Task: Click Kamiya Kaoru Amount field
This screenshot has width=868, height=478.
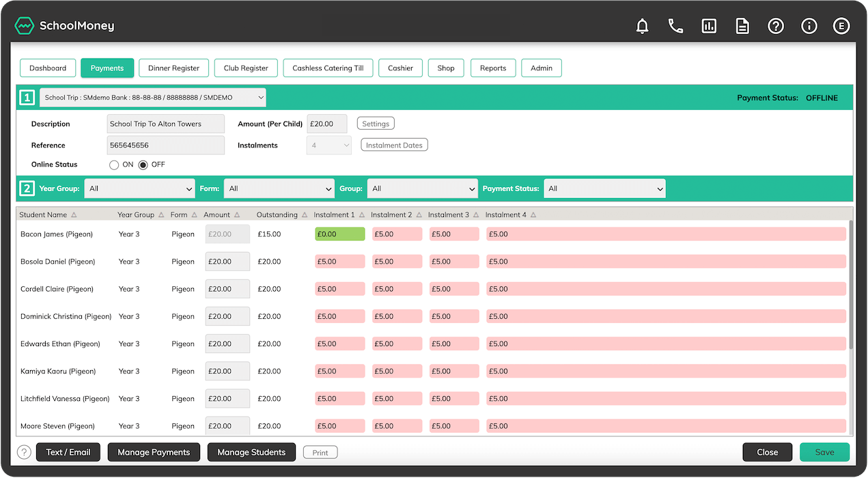Action: [x=227, y=371]
